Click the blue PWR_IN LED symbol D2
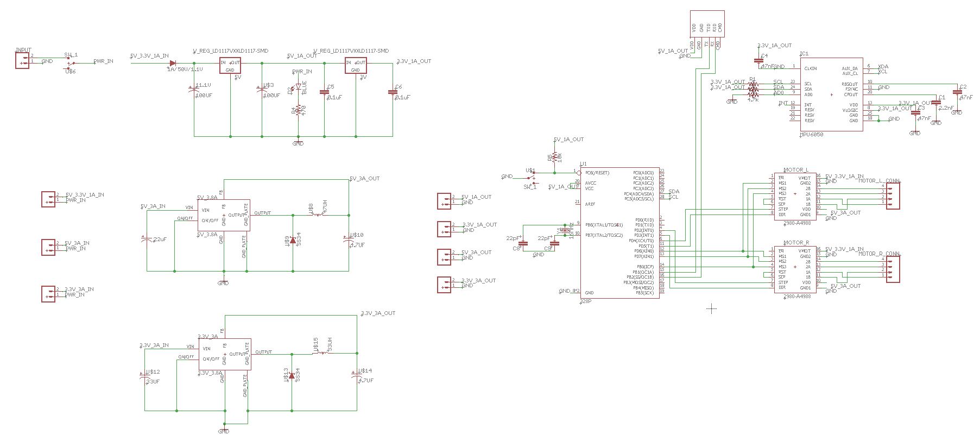Image resolution: width=980 pixels, height=441 pixels. click(298, 87)
